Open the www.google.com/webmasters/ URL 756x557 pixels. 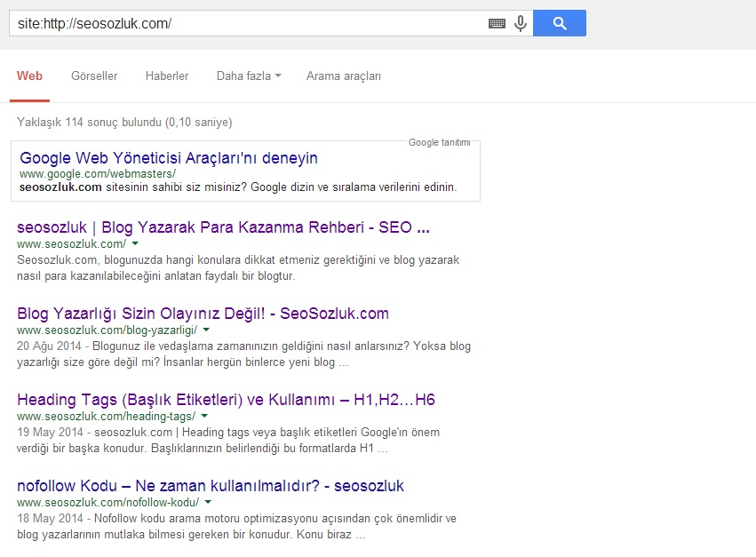point(98,173)
